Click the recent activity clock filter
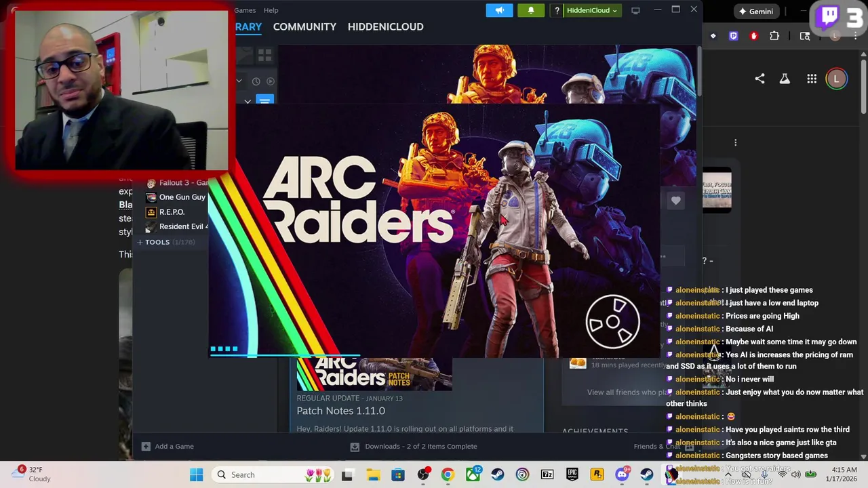 [x=256, y=81]
